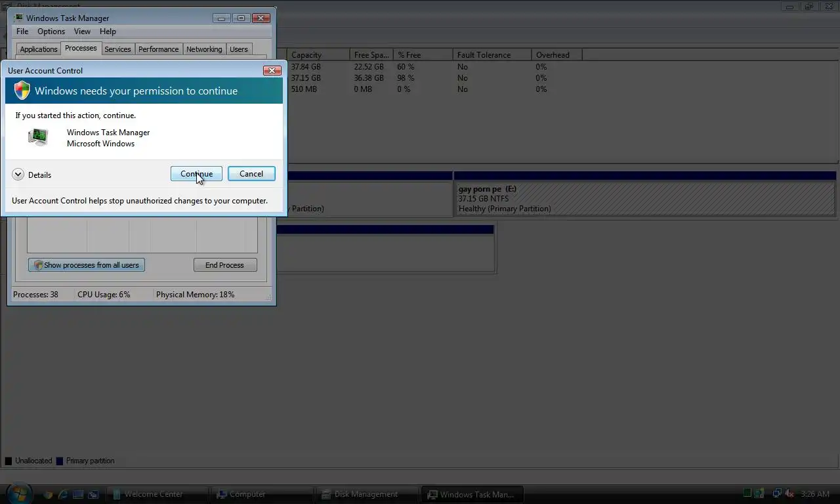840x504 pixels.
Task: Click the 36.38 GB free space value
Action: point(369,78)
